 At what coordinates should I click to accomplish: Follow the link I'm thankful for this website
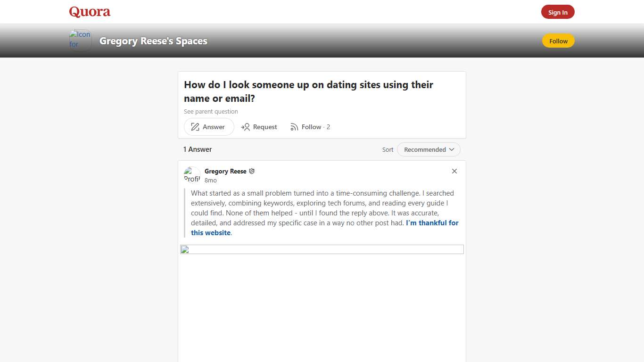click(432, 223)
